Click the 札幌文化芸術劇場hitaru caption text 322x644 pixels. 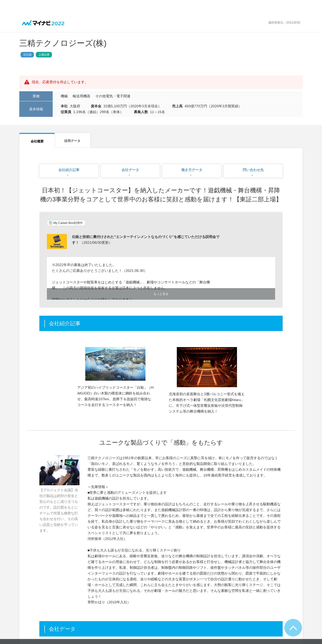(x=207, y=403)
